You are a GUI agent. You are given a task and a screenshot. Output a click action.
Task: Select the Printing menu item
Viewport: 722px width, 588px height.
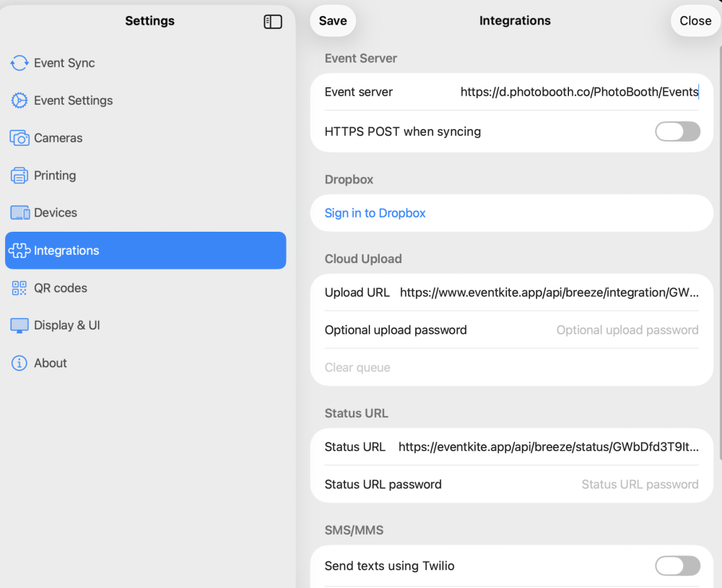pos(55,176)
